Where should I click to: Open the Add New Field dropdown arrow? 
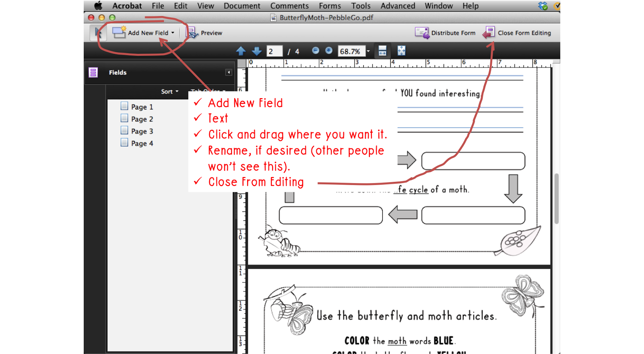pos(173,33)
